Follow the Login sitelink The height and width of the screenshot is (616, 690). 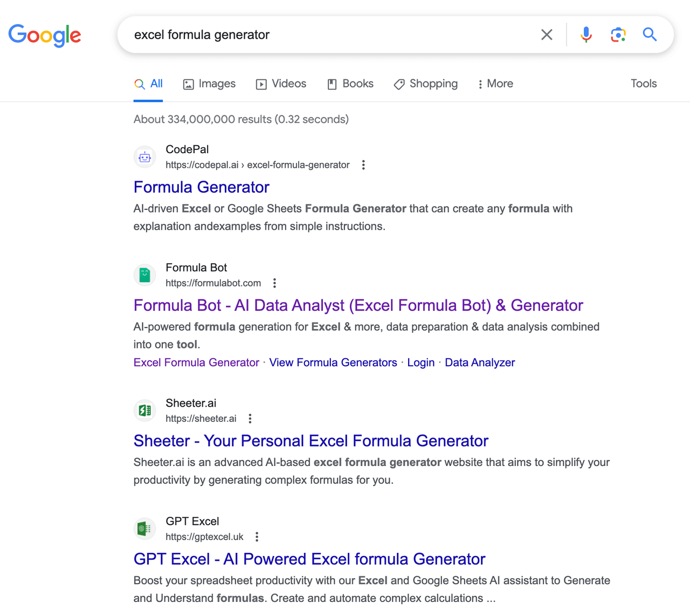click(421, 362)
